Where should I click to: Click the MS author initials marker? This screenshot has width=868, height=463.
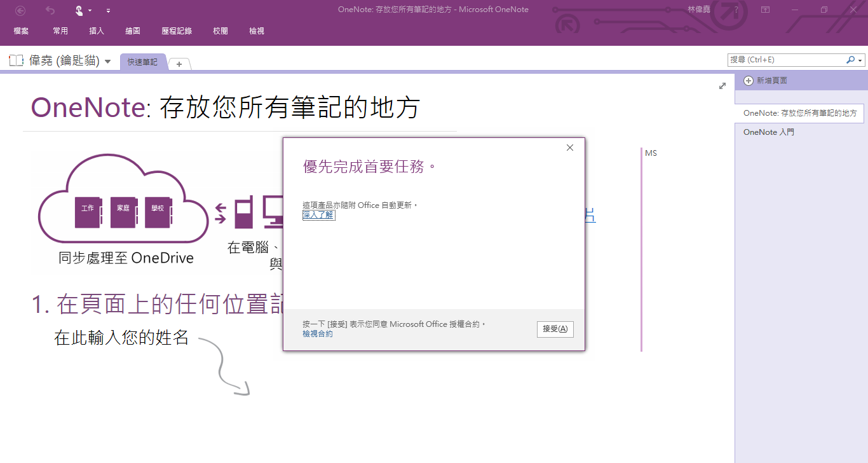pyautogui.click(x=651, y=153)
